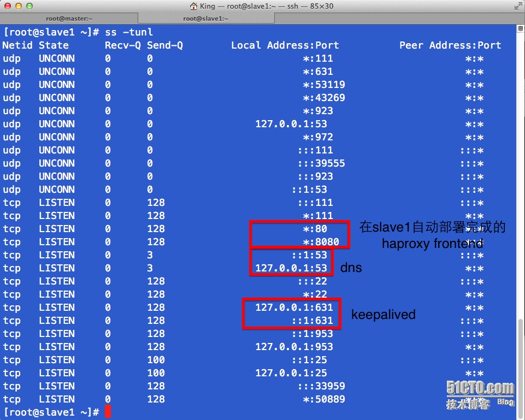Click the tcp local address '*:80'

point(315,229)
